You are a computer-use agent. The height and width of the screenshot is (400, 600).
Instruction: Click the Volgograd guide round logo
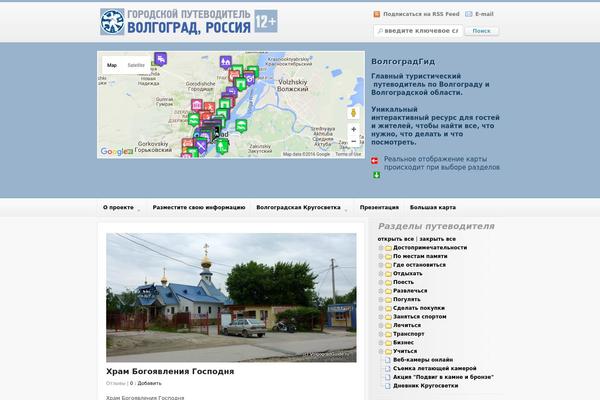coord(112,22)
